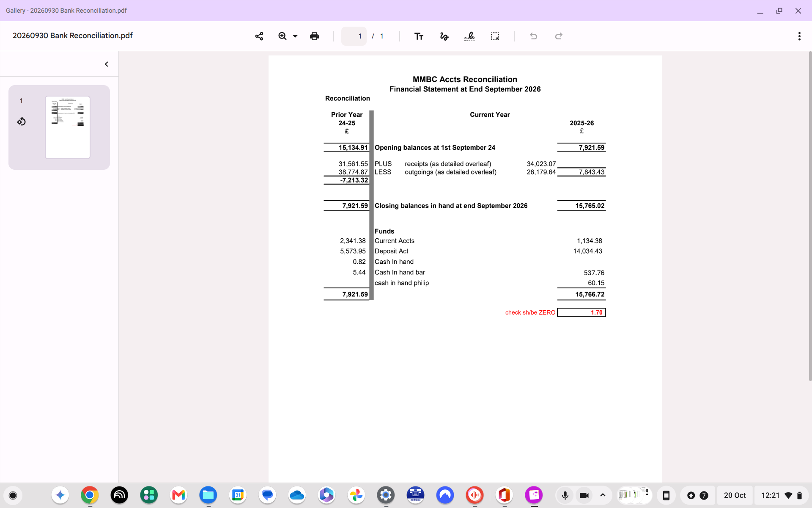Click the vertical scrollbar of the document
812x508 pixels.
click(x=810, y=216)
